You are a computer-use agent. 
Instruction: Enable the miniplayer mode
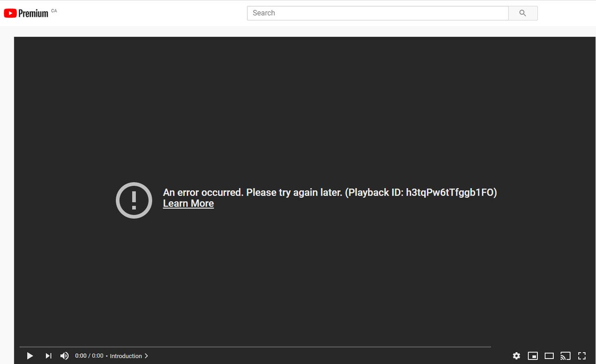coord(533,356)
